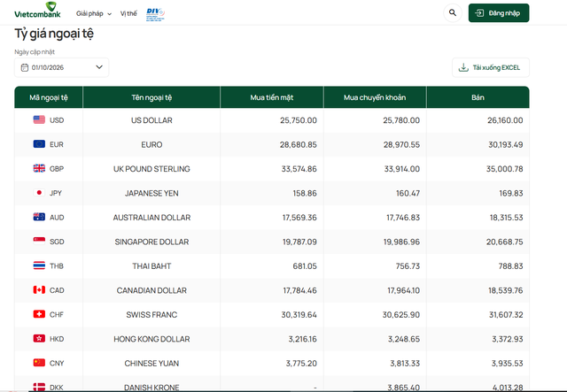Download rates with Tải xuống EXCEL

point(491,67)
